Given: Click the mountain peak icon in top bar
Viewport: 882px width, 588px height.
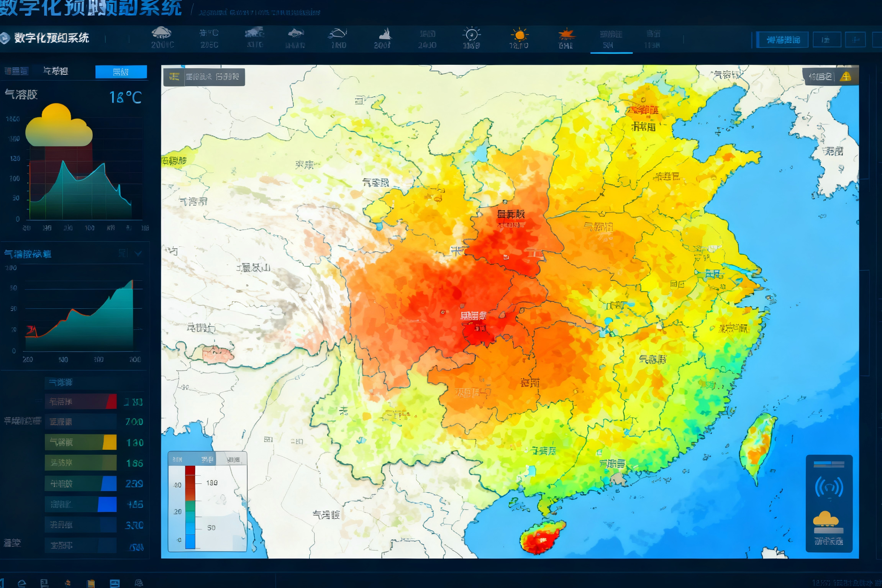Looking at the screenshot, I should point(384,34).
